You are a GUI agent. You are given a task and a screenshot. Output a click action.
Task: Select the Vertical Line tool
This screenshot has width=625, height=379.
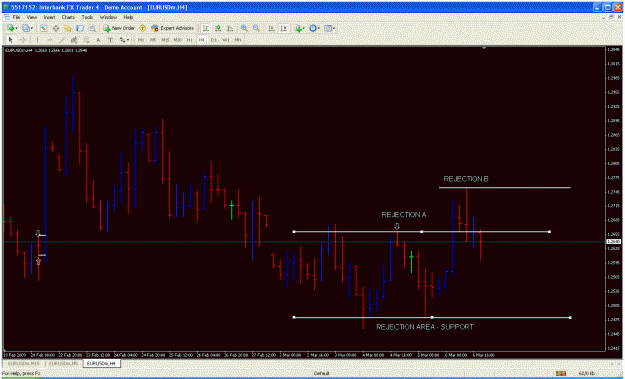tap(37, 40)
